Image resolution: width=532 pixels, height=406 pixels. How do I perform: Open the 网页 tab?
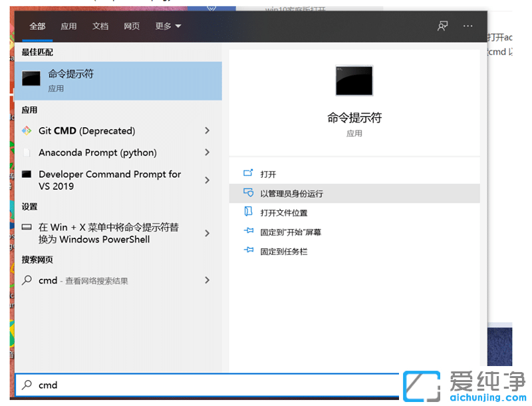click(x=132, y=26)
